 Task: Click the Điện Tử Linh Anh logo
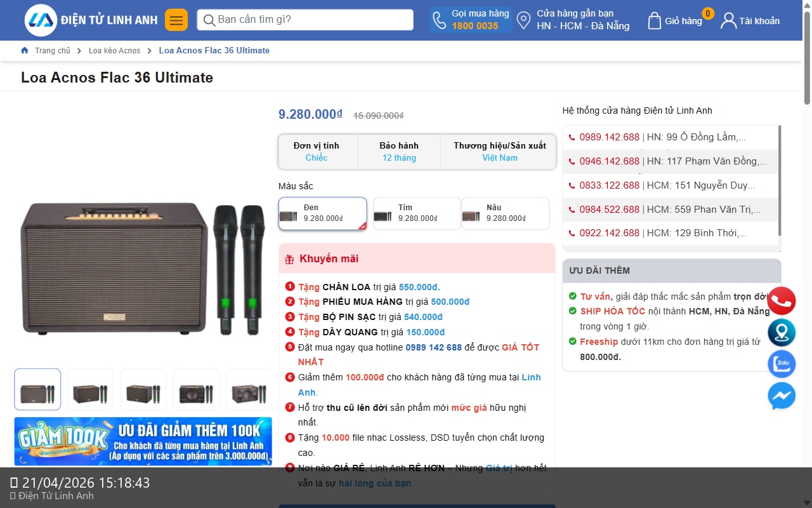click(x=91, y=20)
